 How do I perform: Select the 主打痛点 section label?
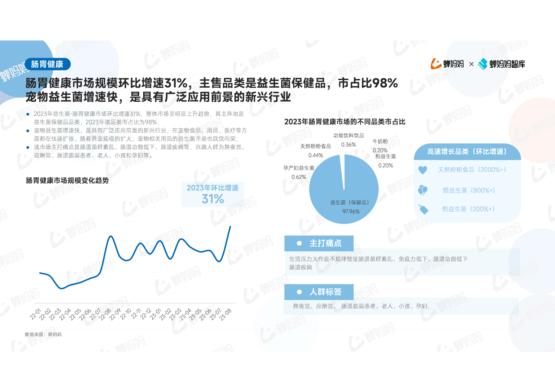click(x=325, y=243)
